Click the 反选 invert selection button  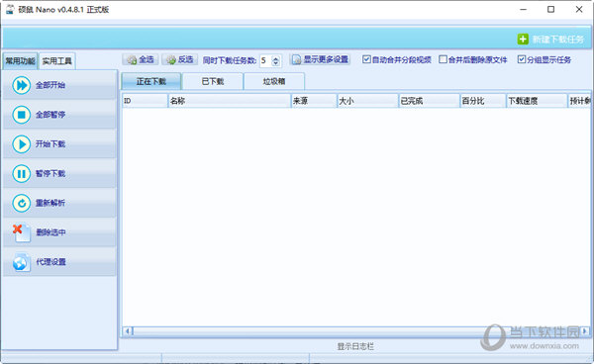pos(180,59)
